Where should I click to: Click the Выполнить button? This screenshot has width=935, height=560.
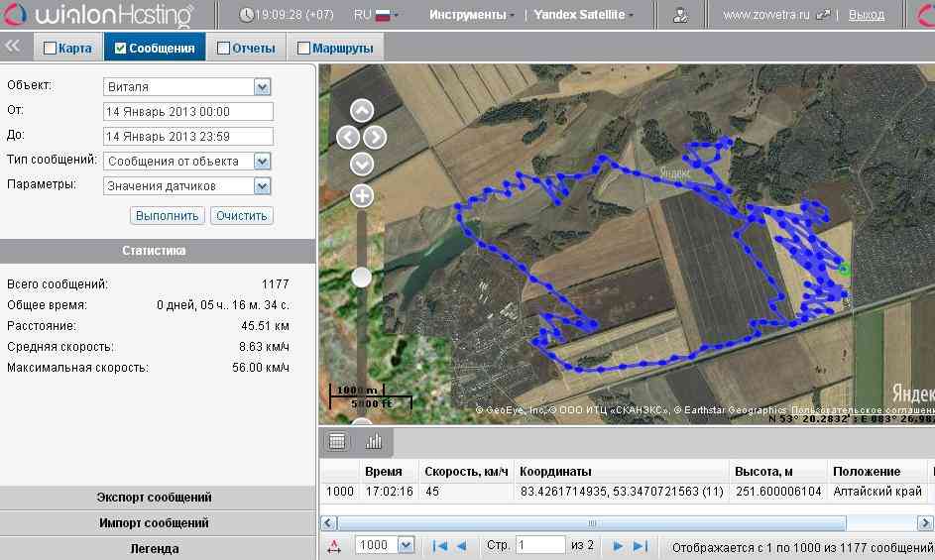(x=167, y=216)
